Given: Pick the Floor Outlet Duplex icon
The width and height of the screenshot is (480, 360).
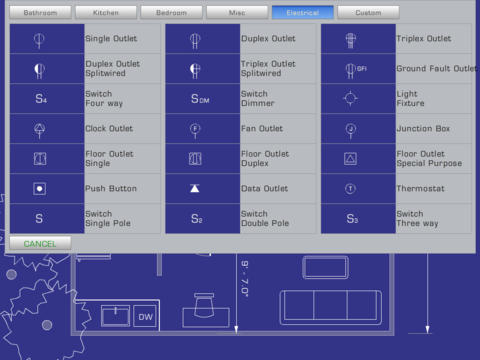Looking at the screenshot, I should click(195, 158).
